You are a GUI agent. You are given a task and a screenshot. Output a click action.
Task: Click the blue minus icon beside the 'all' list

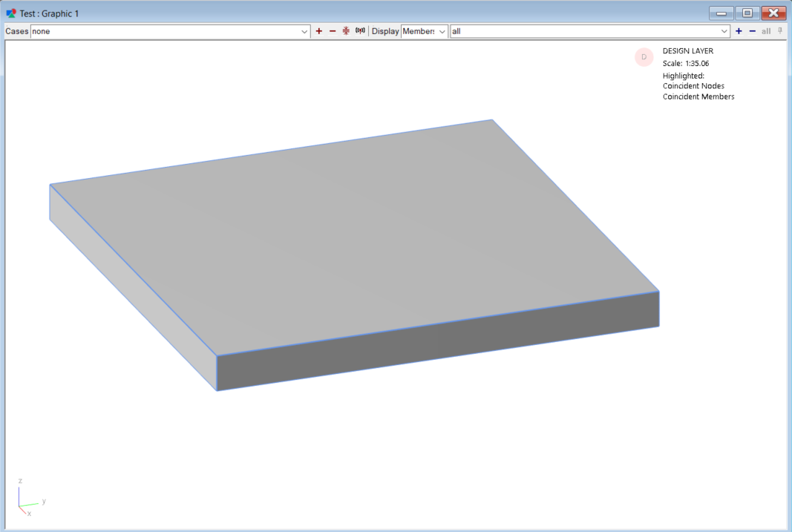pos(752,31)
